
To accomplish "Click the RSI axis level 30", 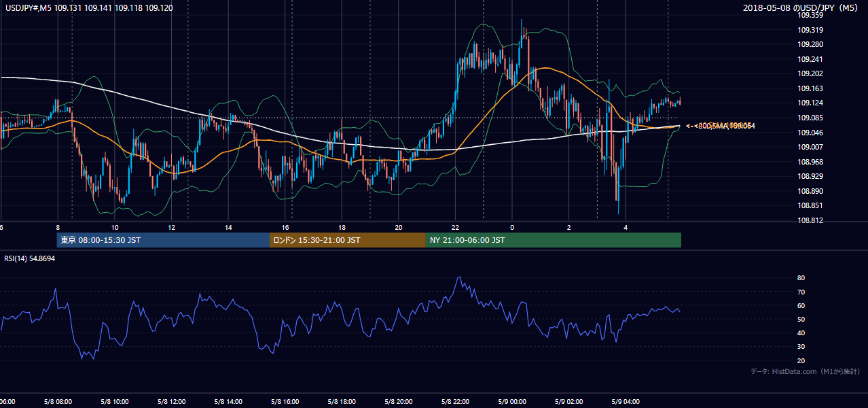I will tap(801, 347).
